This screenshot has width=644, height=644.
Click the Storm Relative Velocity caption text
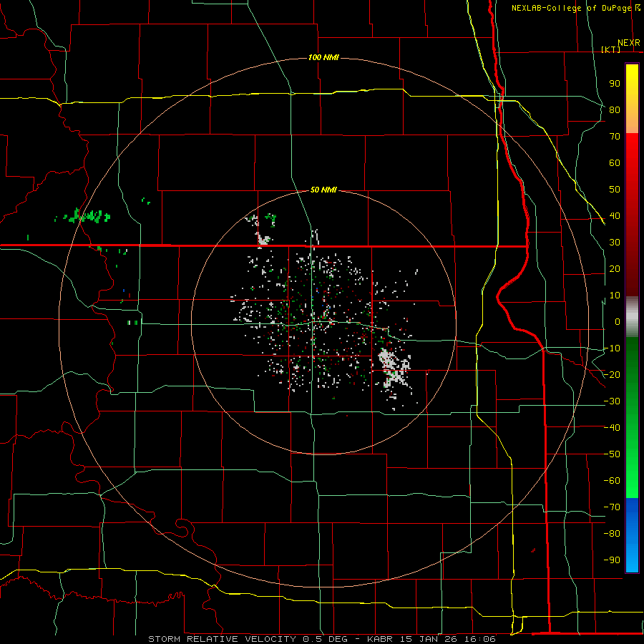click(x=321, y=639)
